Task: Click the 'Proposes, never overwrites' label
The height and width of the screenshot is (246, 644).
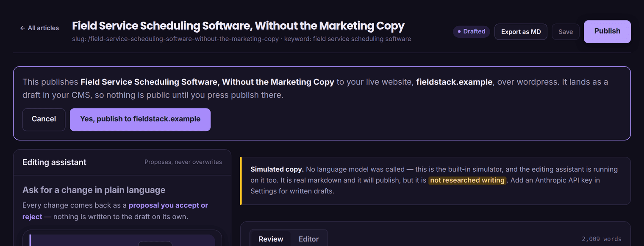Action: pos(183,162)
